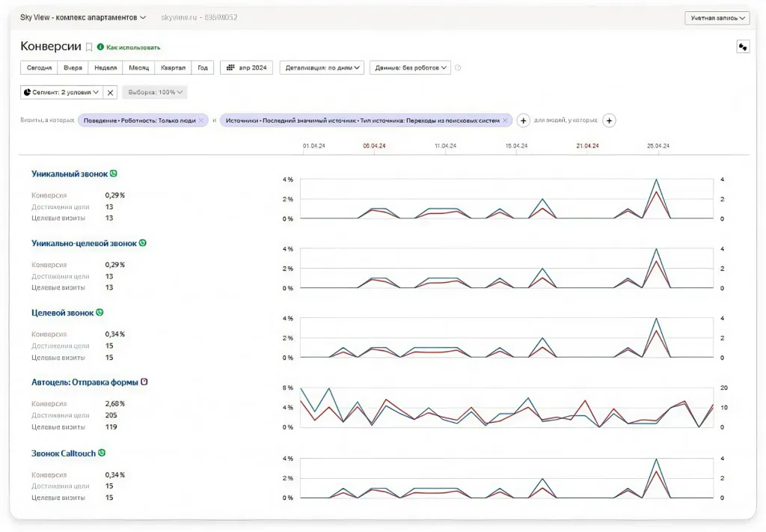Clear the segment with the X button

(111, 92)
